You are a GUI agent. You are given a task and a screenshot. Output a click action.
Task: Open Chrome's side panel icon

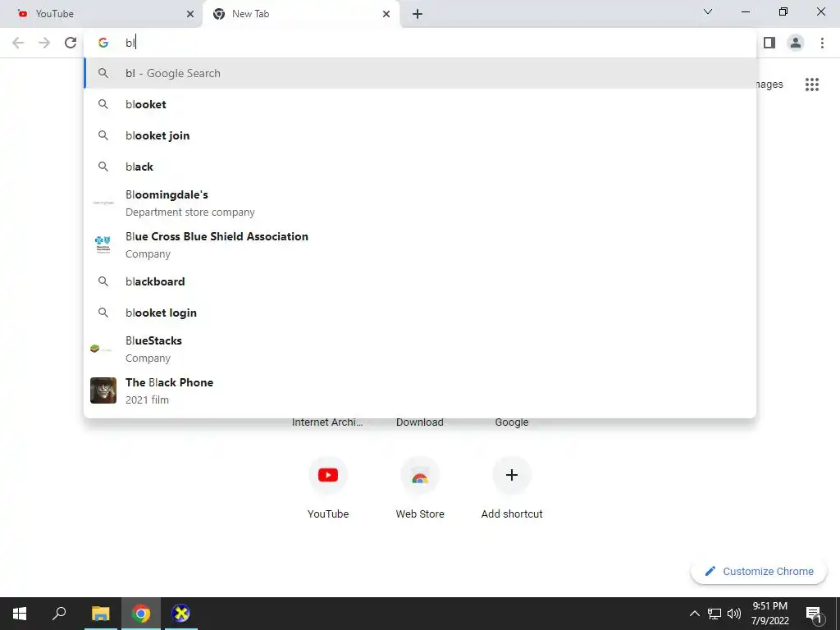769,43
